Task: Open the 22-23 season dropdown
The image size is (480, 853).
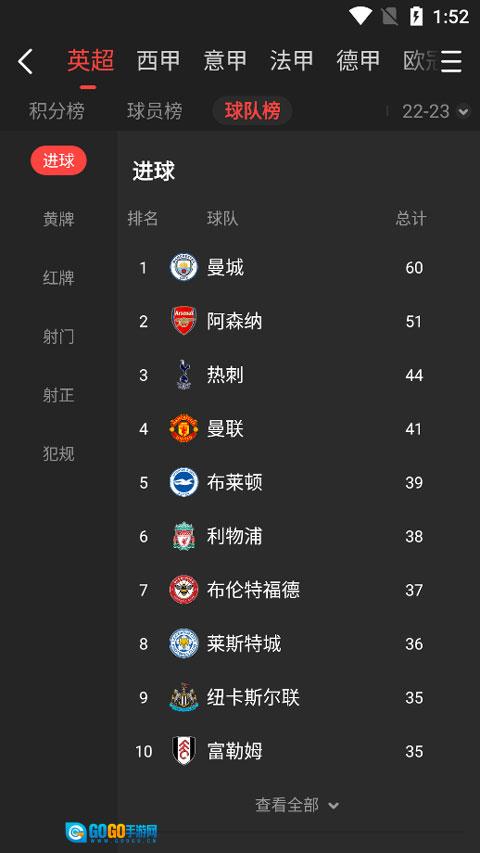Action: tap(435, 112)
